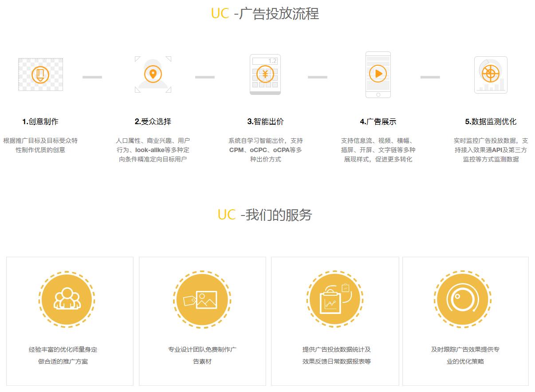The image size is (535, 392).
Task: Select the '4.广告展示' step label
Action: [x=378, y=121]
